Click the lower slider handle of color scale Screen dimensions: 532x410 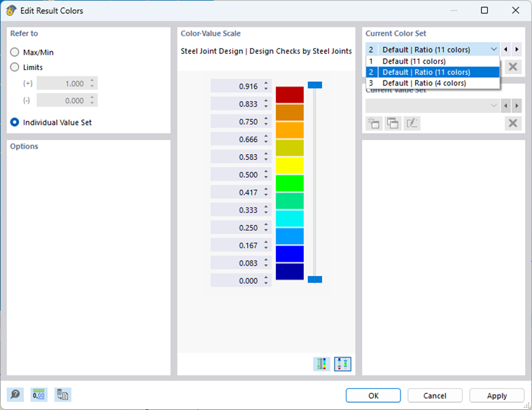pos(315,280)
